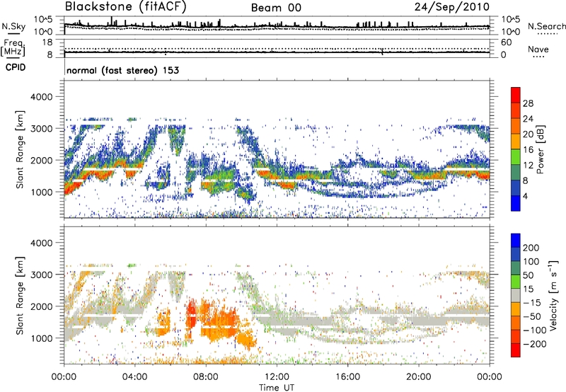Viewport: 566px width, 392px height.
Task: Click the N.Search legend label
Action: [546, 26]
